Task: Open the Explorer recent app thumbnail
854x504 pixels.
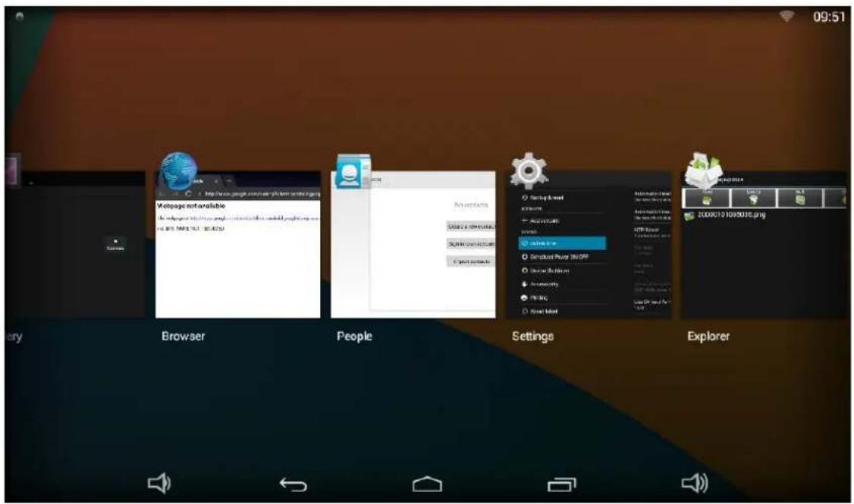Action: tap(765, 244)
